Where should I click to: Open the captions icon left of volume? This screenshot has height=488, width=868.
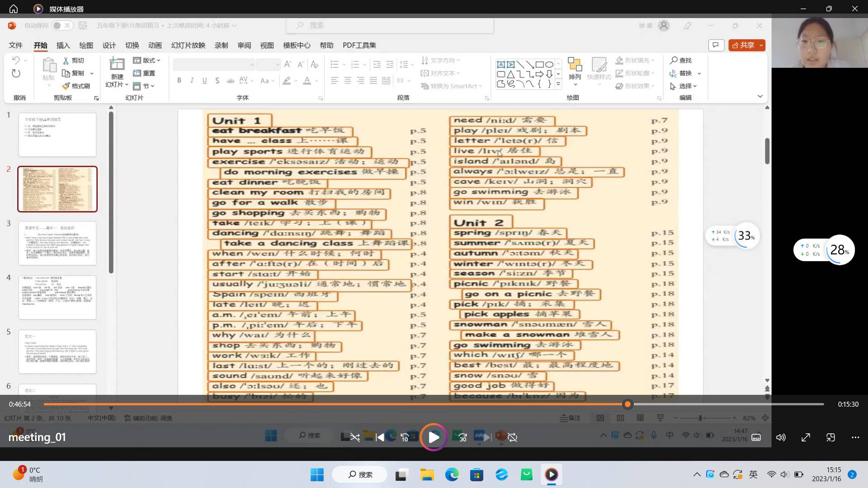[756, 437]
